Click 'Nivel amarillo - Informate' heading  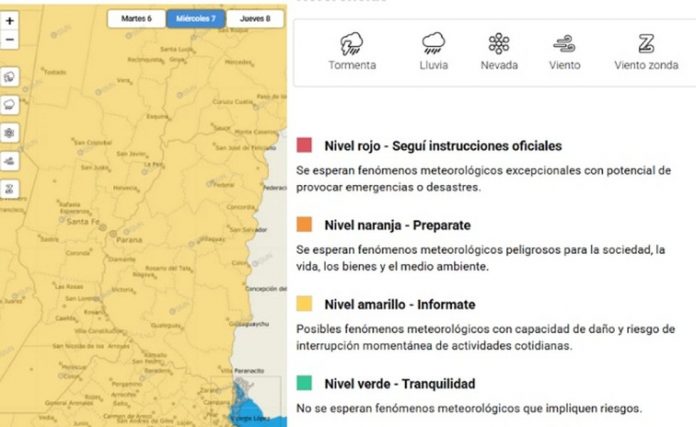[399, 304]
